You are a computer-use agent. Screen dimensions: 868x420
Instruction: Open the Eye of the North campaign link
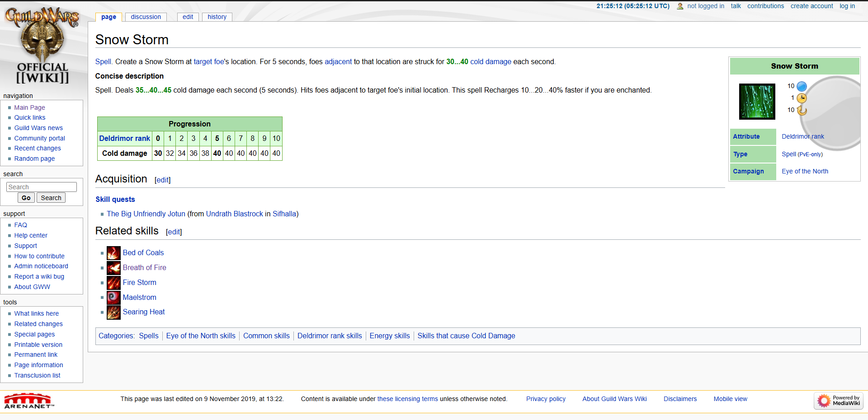pyautogui.click(x=805, y=172)
